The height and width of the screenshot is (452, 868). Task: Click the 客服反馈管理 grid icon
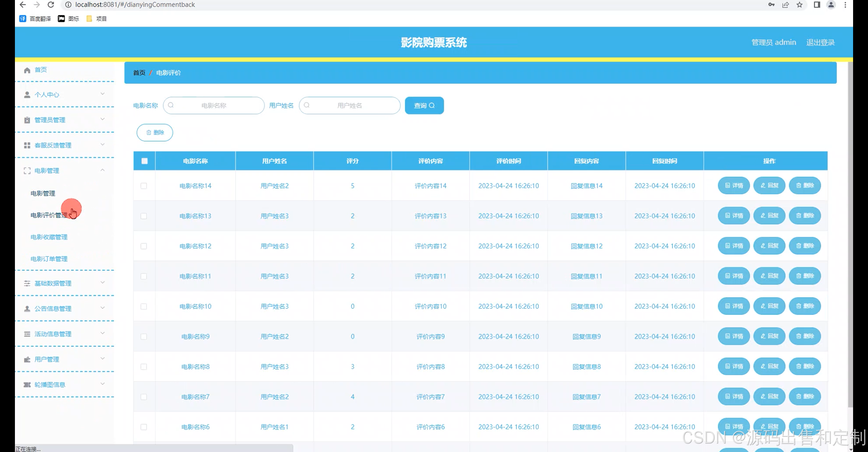point(27,145)
